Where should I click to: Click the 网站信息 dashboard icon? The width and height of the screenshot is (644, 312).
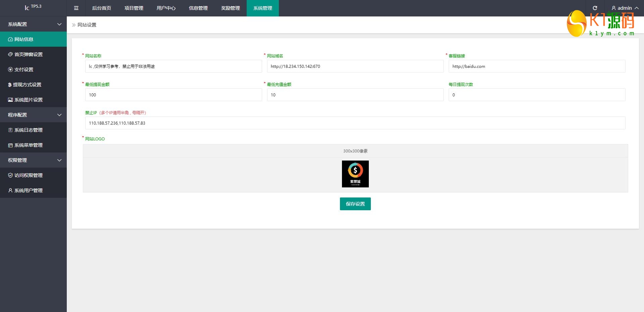click(10, 39)
